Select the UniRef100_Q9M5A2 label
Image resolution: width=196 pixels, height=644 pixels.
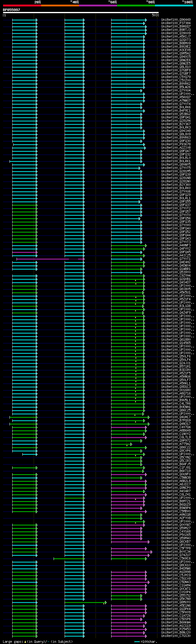pyautogui.click(x=176, y=54)
